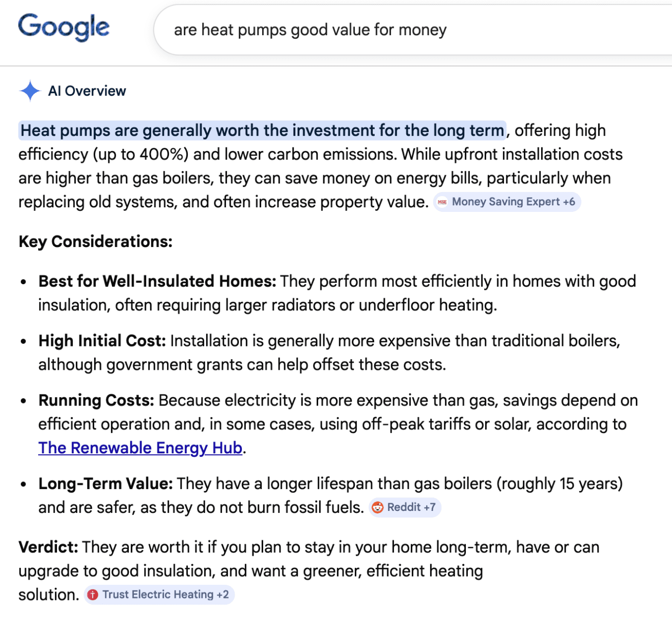Click the red Trust Electric Heating icon
Viewport: 672px width, 624px height.
coord(93,594)
